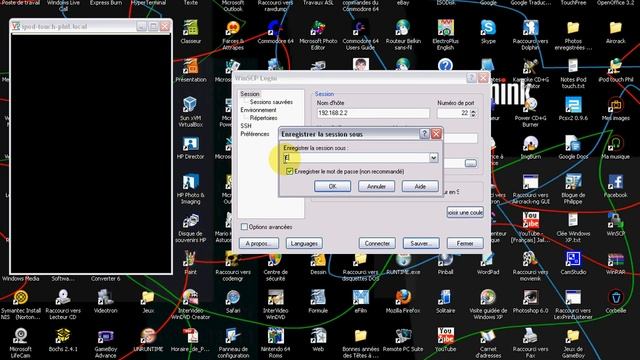640x360 pixels.
Task: Click OK in the save session dialog
Action: click(332, 186)
